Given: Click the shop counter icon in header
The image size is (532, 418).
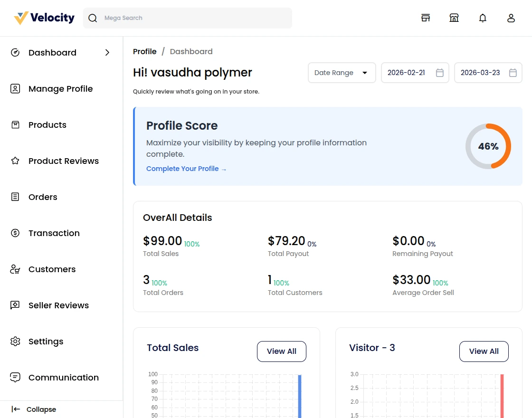Looking at the screenshot, I should 454,18.
